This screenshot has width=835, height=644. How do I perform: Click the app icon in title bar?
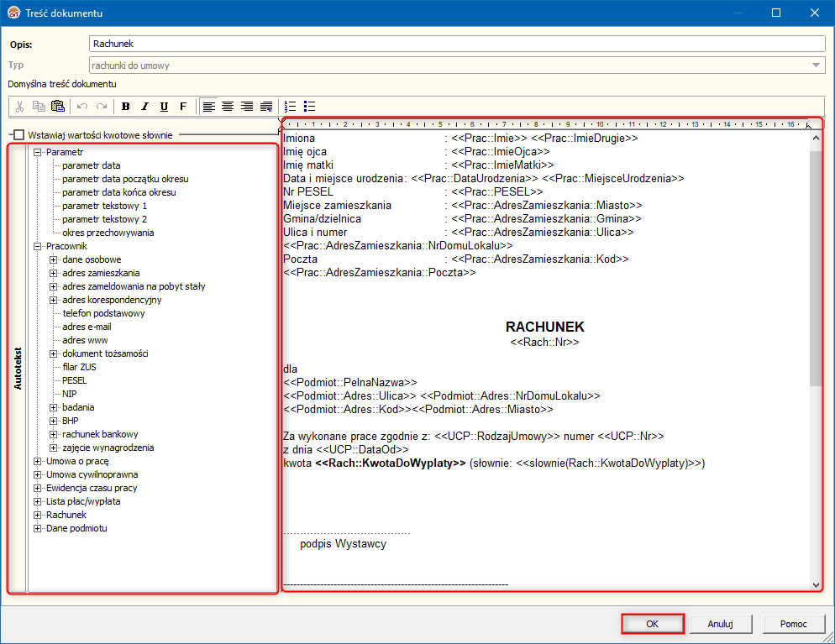pos(13,13)
